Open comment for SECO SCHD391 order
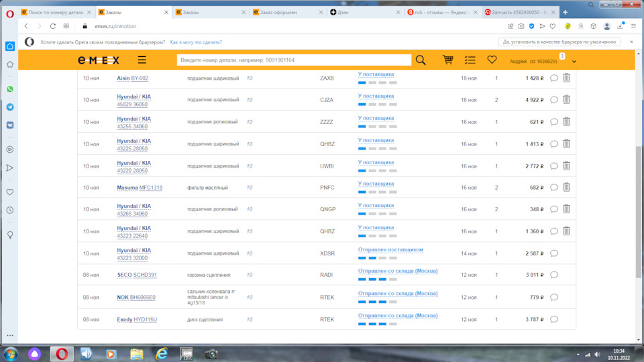644x362 pixels. point(554,275)
